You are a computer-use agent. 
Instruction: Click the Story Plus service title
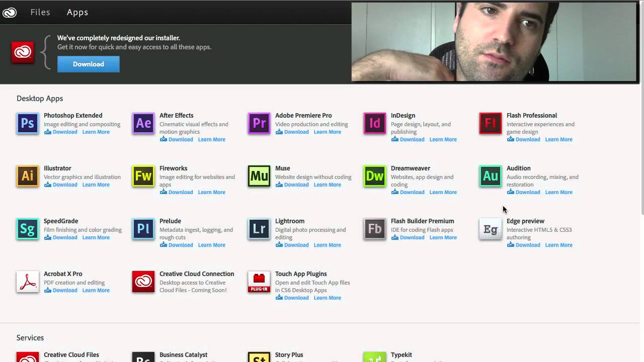point(289,354)
